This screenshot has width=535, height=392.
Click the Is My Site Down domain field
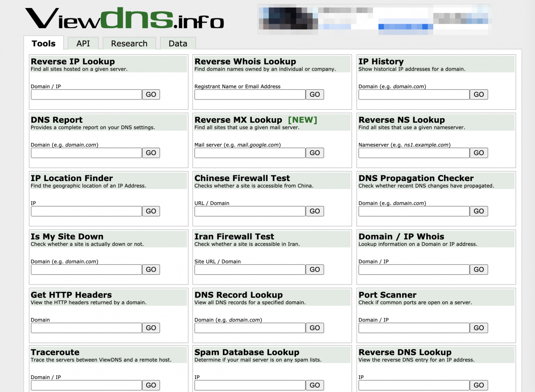coord(86,269)
